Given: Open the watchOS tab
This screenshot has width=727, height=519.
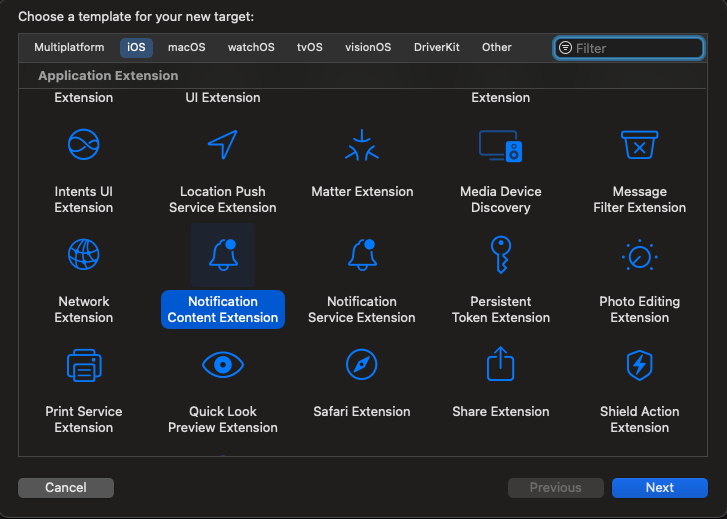Looking at the screenshot, I should pos(251,47).
